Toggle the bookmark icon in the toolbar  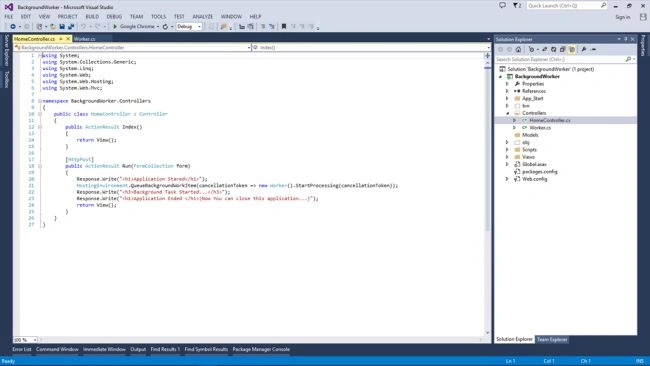pyautogui.click(x=284, y=27)
